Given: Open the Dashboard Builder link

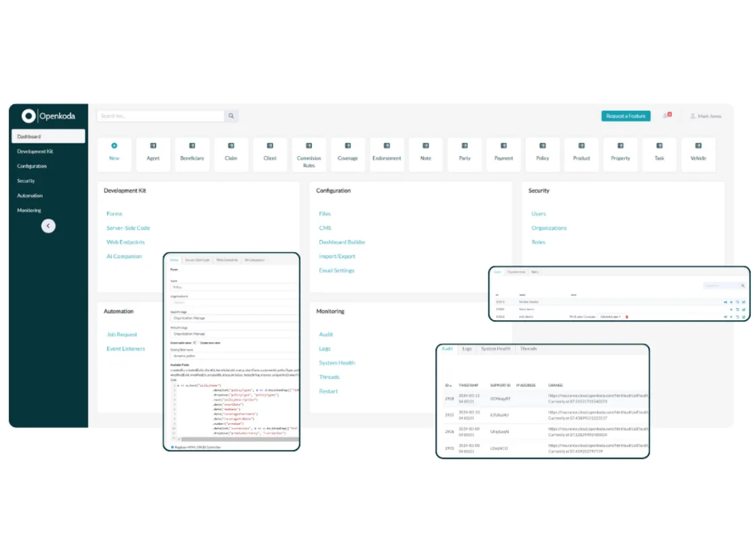Looking at the screenshot, I should (342, 242).
